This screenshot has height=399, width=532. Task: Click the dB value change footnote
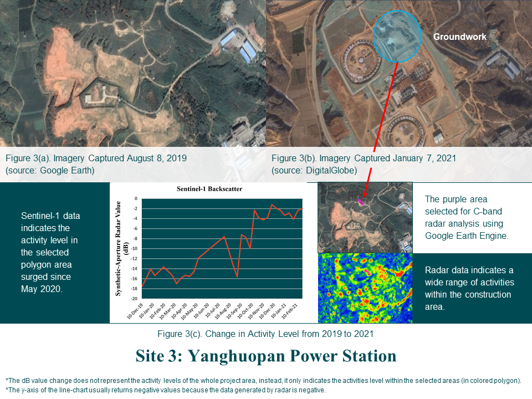pos(263,381)
